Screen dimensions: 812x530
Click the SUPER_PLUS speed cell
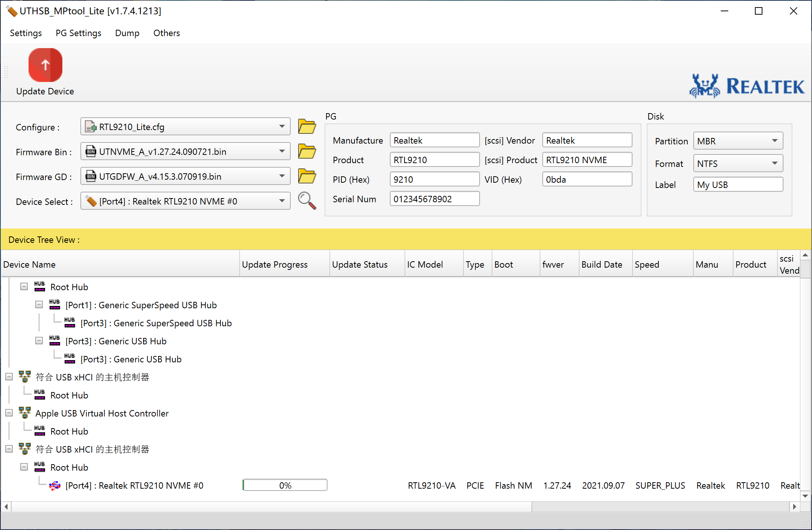click(660, 486)
